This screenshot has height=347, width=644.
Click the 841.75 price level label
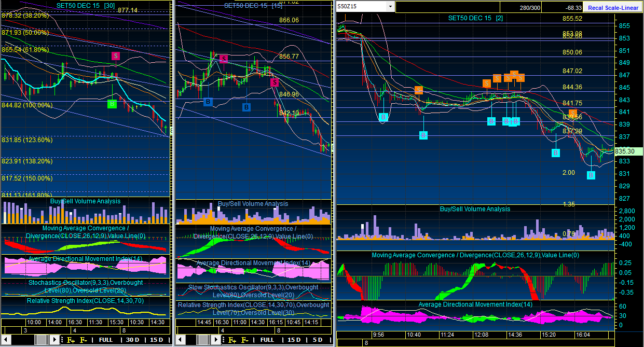pyautogui.click(x=572, y=103)
